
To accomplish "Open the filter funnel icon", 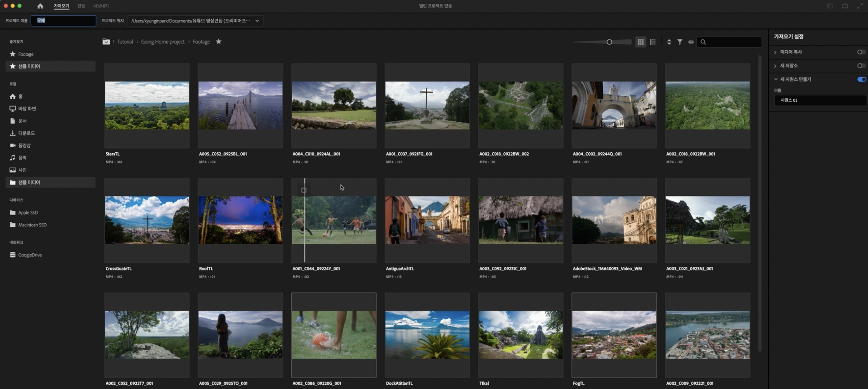I will pyautogui.click(x=680, y=42).
